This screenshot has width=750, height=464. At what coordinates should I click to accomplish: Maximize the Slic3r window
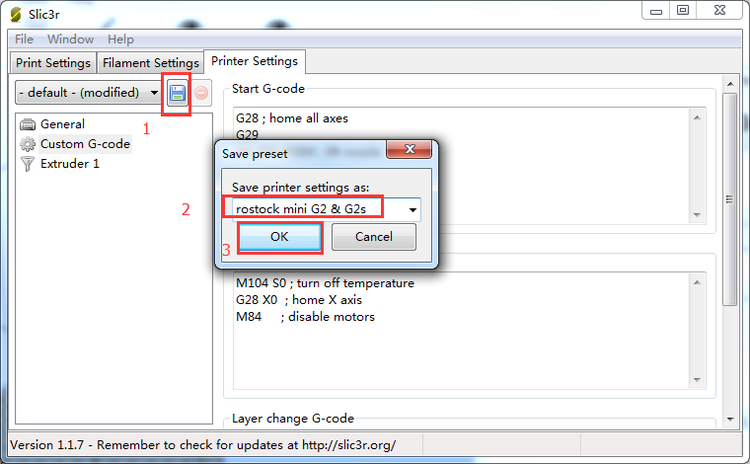pyautogui.click(x=683, y=11)
